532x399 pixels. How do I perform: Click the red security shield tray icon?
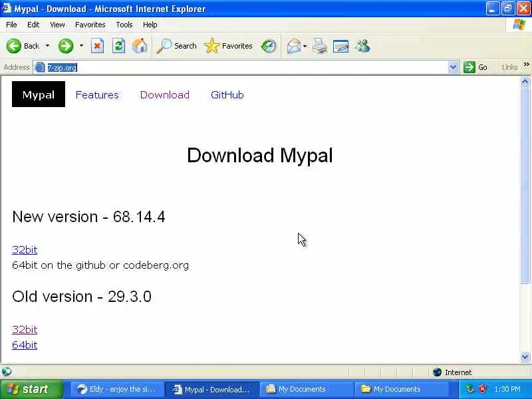pos(482,388)
